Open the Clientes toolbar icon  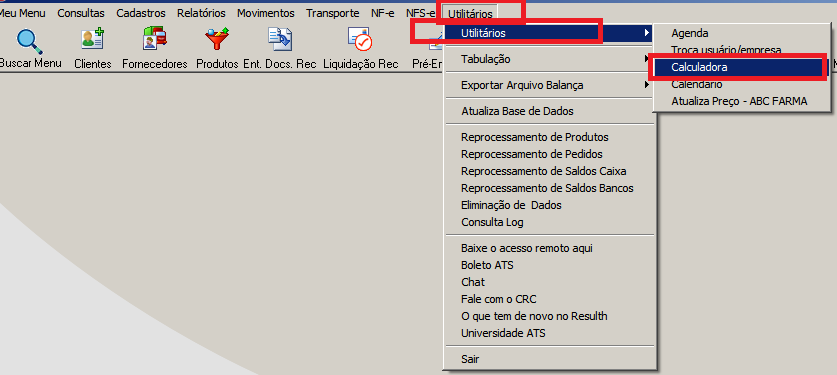point(92,40)
